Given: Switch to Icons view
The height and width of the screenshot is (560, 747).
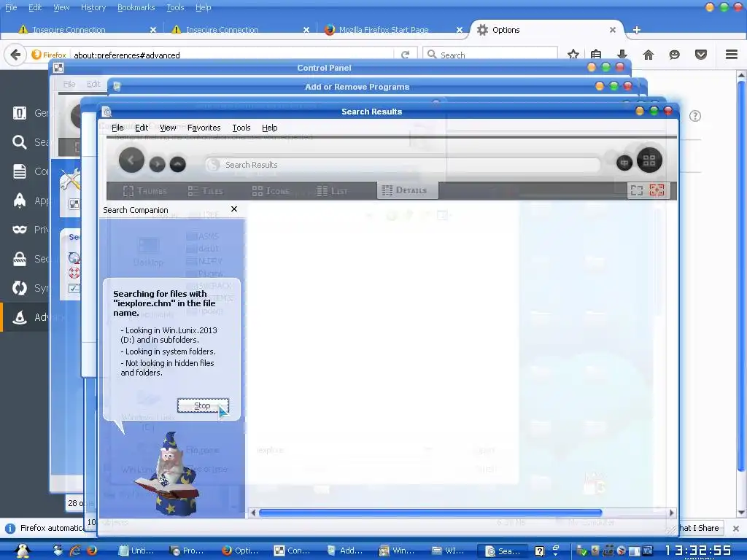Looking at the screenshot, I should click(270, 191).
